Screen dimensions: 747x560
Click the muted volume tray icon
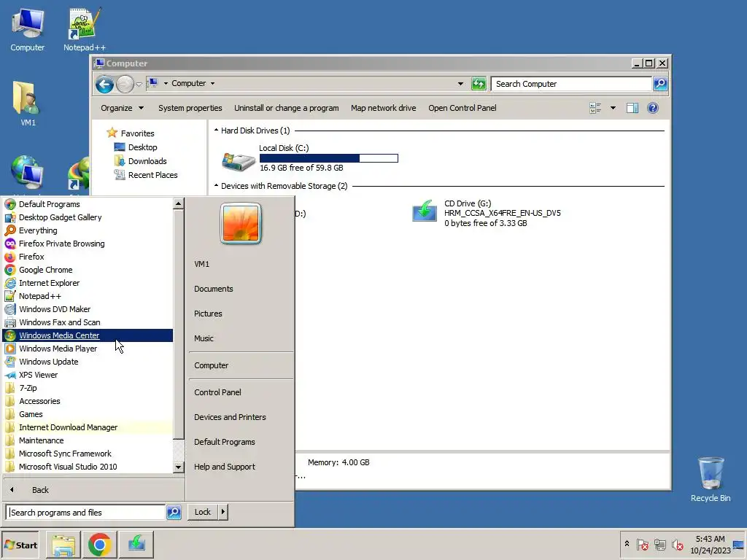click(x=677, y=545)
